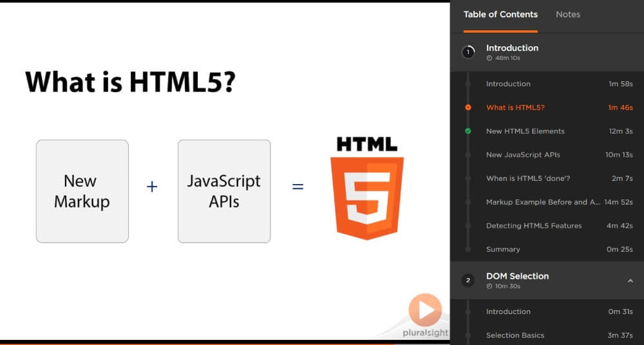Open the Selection Basics clip
This screenshot has width=644, height=345.
(547, 335)
